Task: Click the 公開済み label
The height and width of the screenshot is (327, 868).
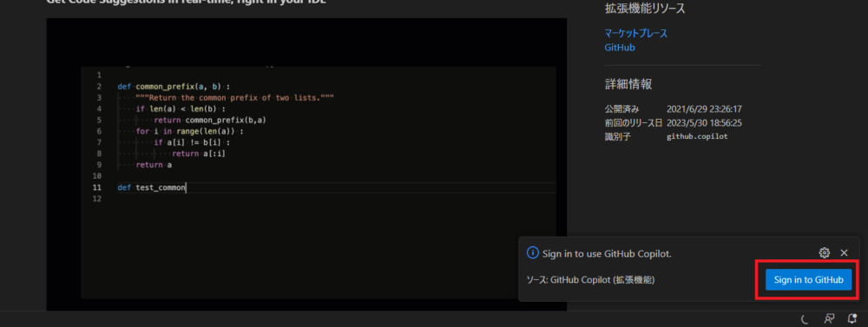Action: (621, 109)
